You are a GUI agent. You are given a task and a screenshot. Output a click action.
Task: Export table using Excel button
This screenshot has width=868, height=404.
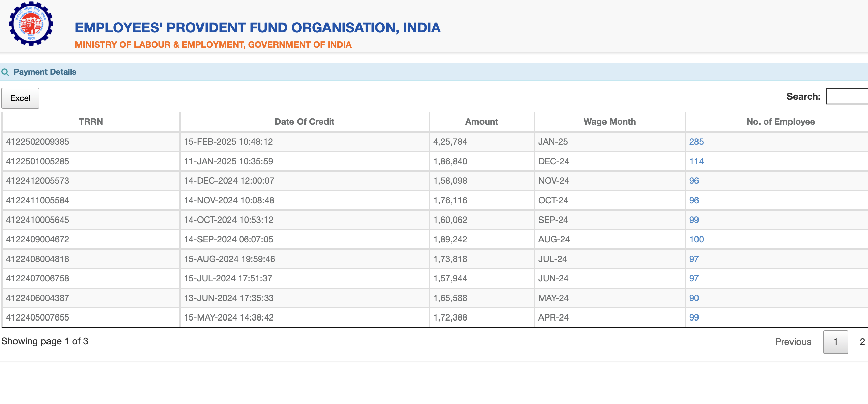(x=20, y=98)
